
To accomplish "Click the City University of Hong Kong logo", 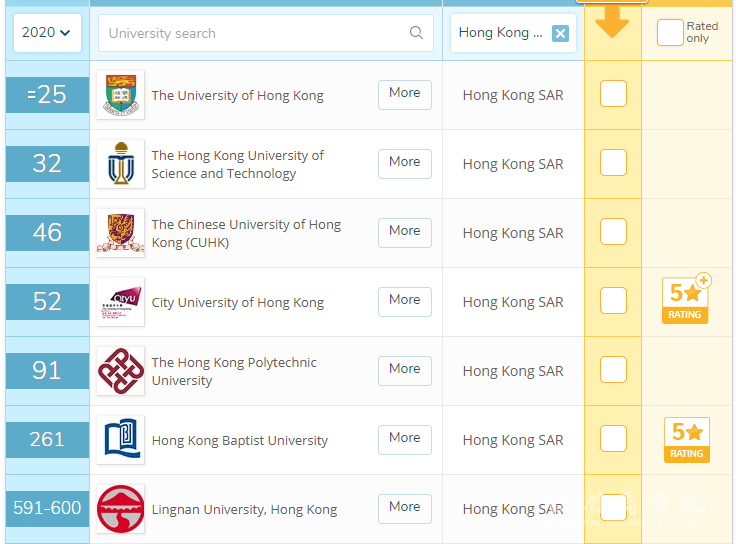I will click(121, 302).
